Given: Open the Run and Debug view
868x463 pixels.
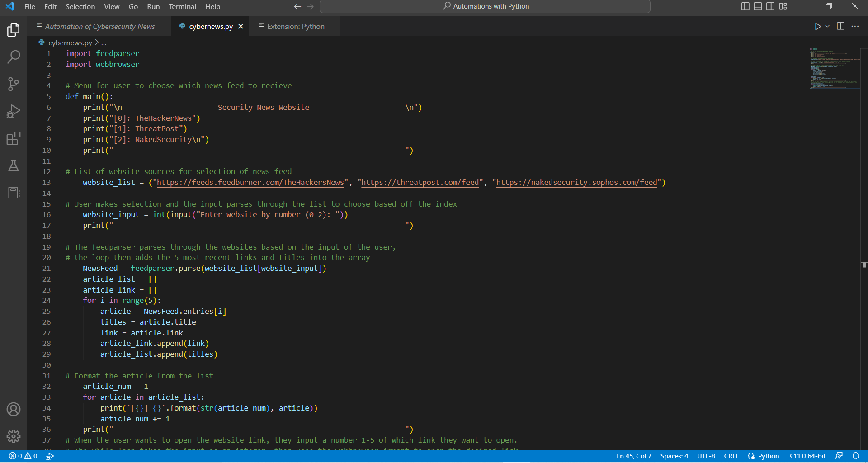Looking at the screenshot, I should [14, 111].
